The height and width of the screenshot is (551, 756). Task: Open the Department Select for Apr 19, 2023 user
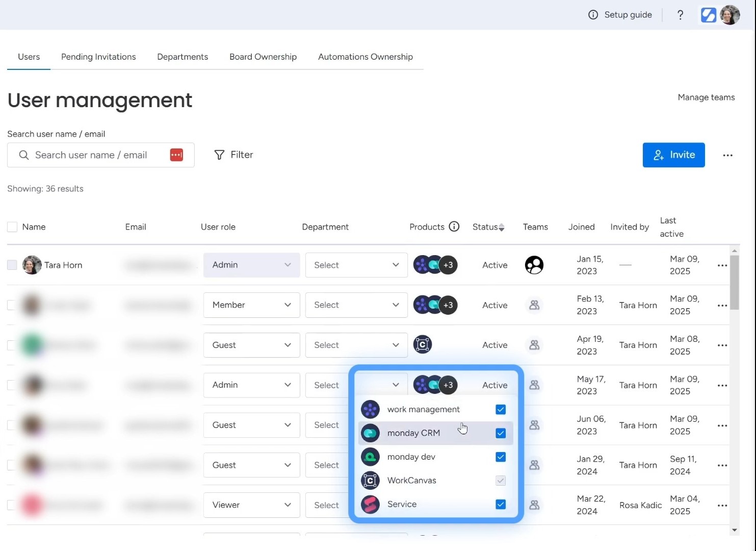pyautogui.click(x=356, y=345)
